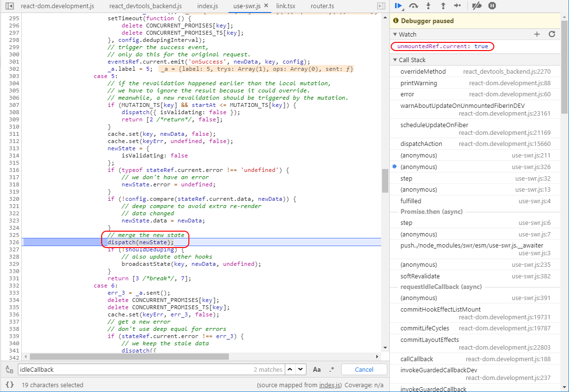Open the source mapped index.js link

click(330, 385)
